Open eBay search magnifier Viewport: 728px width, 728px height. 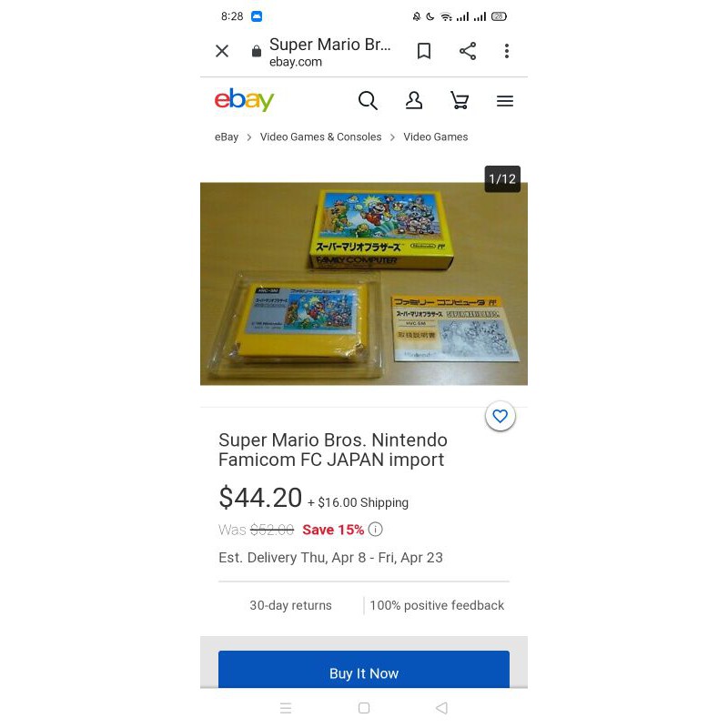tap(368, 100)
